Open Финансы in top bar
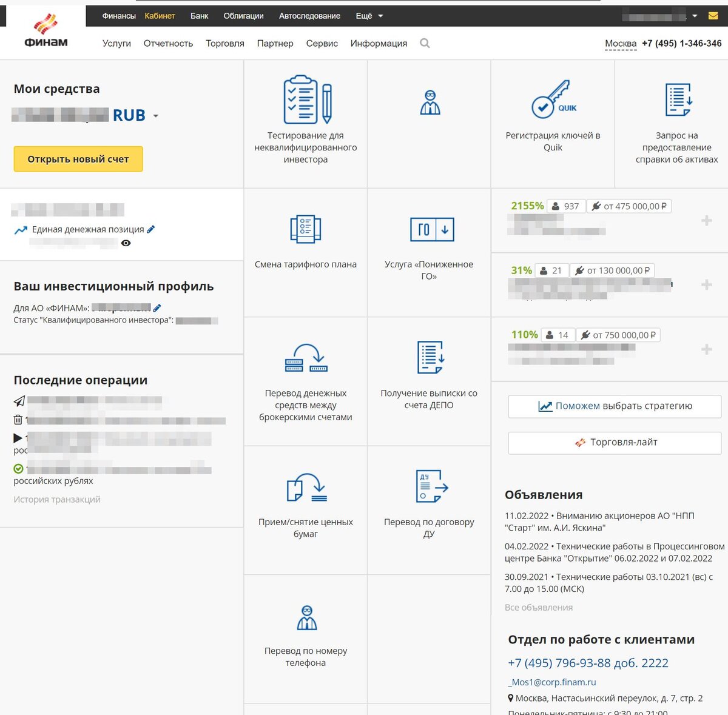 pos(119,16)
